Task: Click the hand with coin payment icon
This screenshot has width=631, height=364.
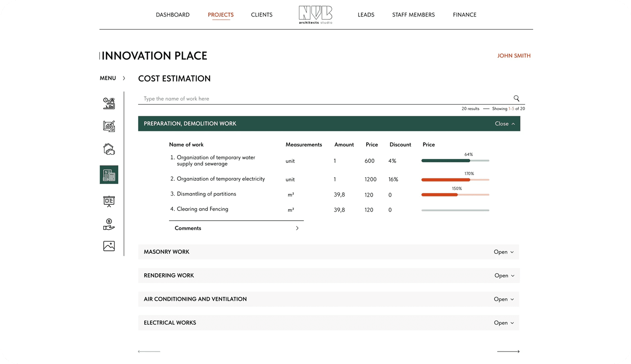Action: [x=109, y=224]
